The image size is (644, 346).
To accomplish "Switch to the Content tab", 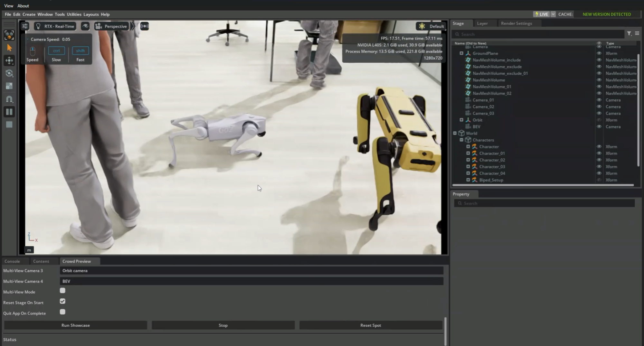I will coord(41,261).
